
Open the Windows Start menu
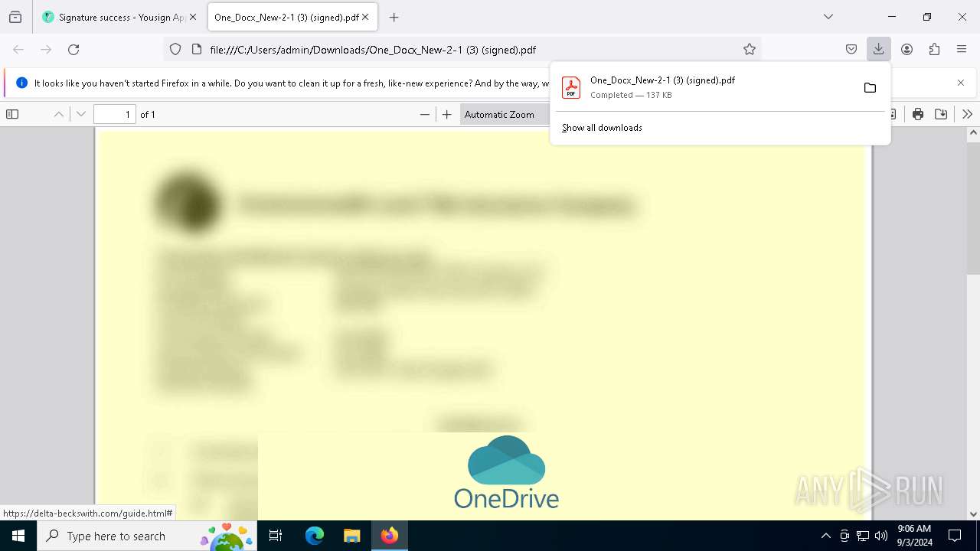(18, 536)
